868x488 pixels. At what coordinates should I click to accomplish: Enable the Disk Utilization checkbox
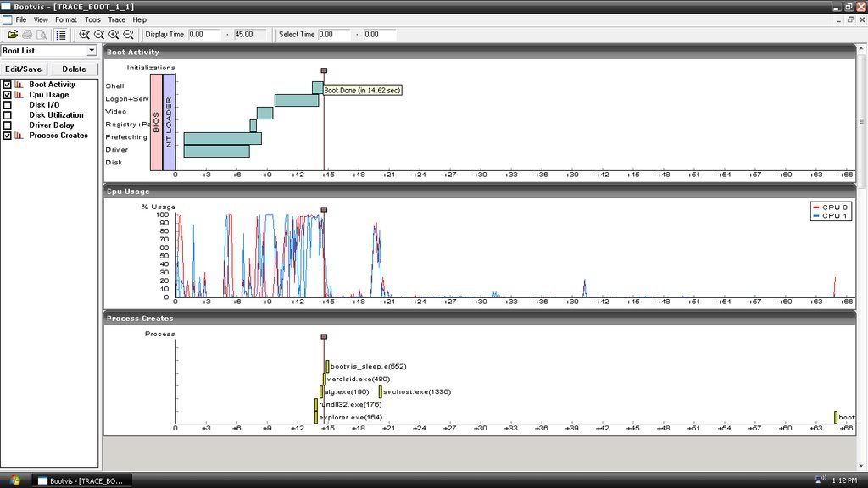7,115
